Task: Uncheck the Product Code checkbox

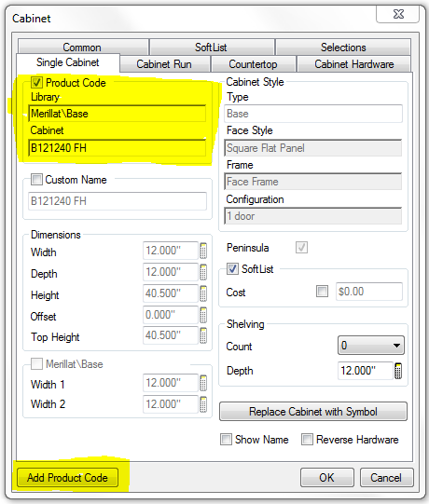Action: point(36,83)
